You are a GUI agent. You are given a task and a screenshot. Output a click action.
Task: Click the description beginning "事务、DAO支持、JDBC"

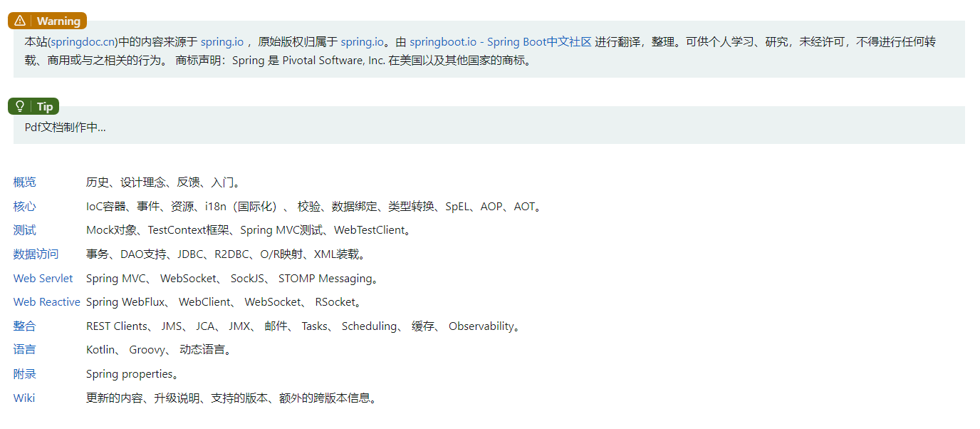(226, 254)
